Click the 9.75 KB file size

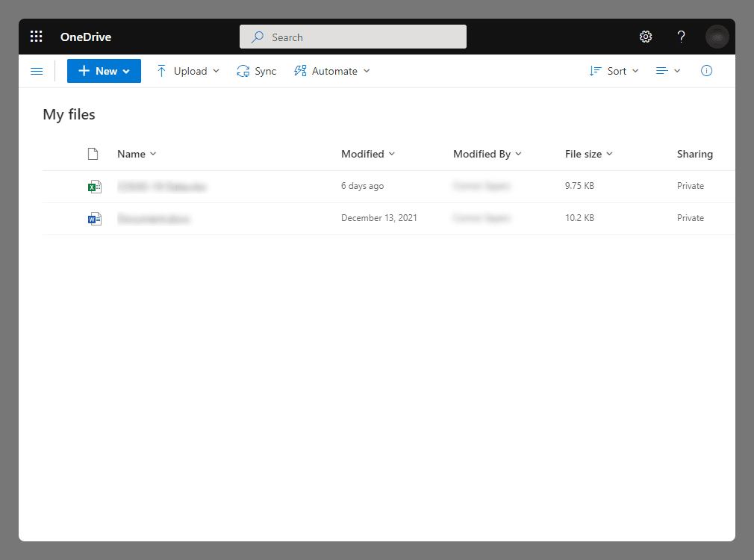[579, 186]
